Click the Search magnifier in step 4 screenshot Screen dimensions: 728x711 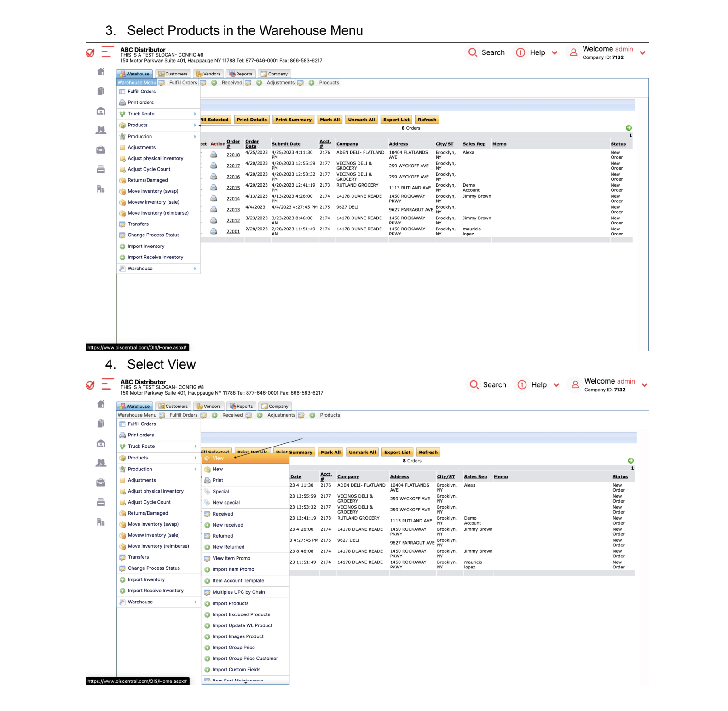point(474,384)
